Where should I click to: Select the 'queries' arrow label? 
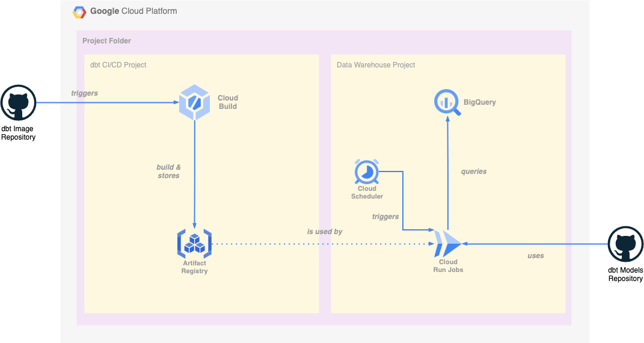(x=474, y=171)
